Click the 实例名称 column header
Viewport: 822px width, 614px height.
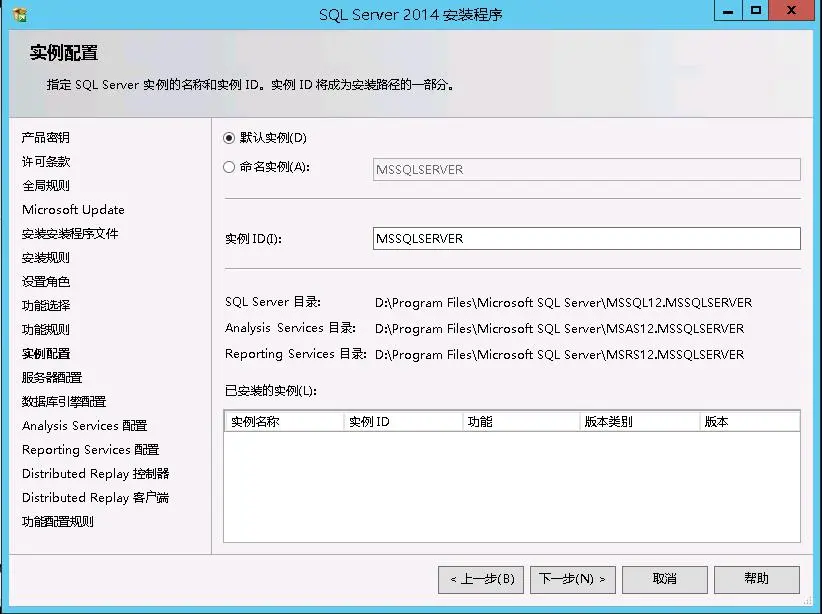(x=284, y=422)
